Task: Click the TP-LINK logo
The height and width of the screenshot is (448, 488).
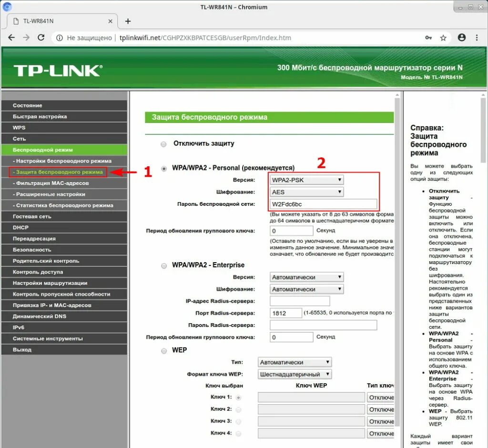Action: pyautogui.click(x=58, y=71)
